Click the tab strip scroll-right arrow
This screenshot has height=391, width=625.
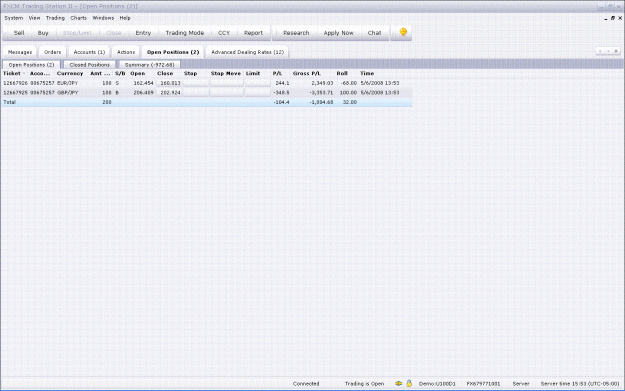click(x=608, y=51)
